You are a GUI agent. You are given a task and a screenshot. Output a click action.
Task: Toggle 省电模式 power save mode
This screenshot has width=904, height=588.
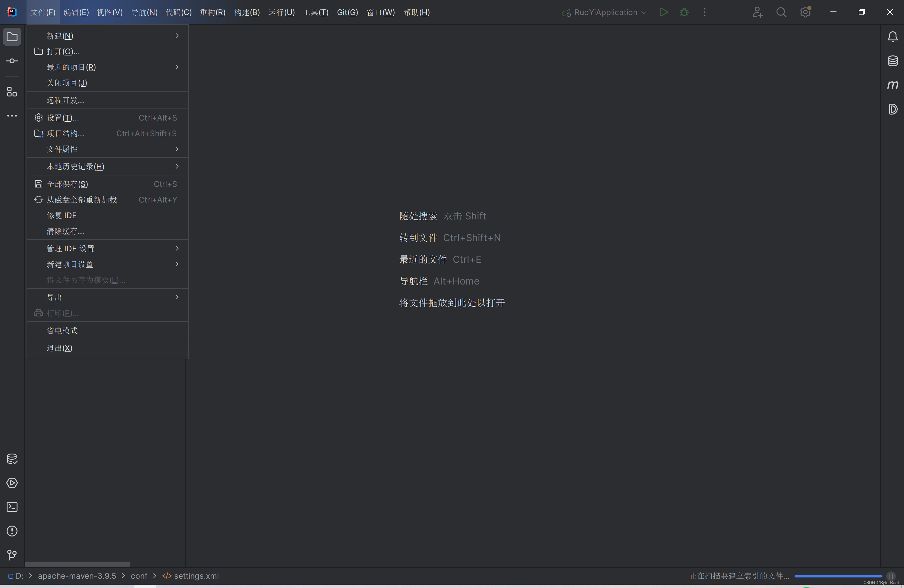pyautogui.click(x=108, y=330)
